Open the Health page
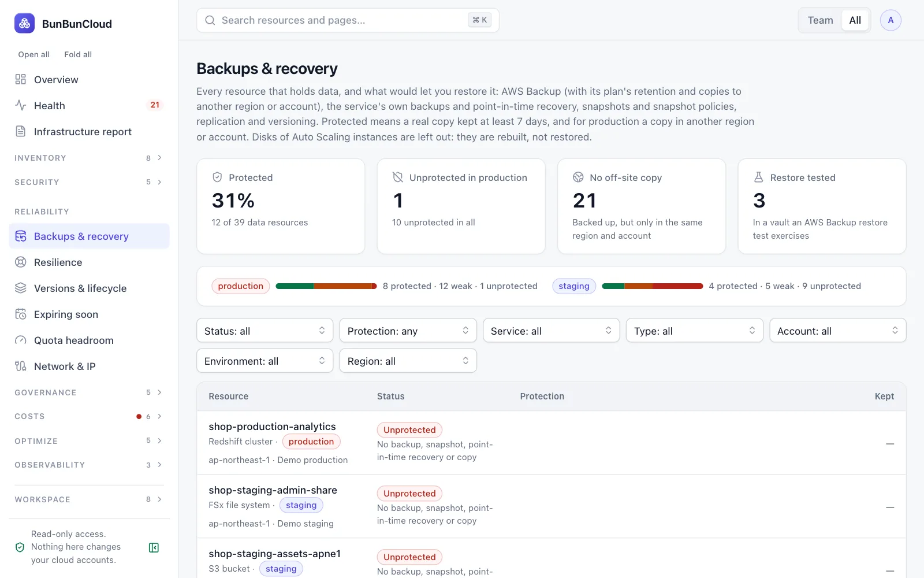 89,106
